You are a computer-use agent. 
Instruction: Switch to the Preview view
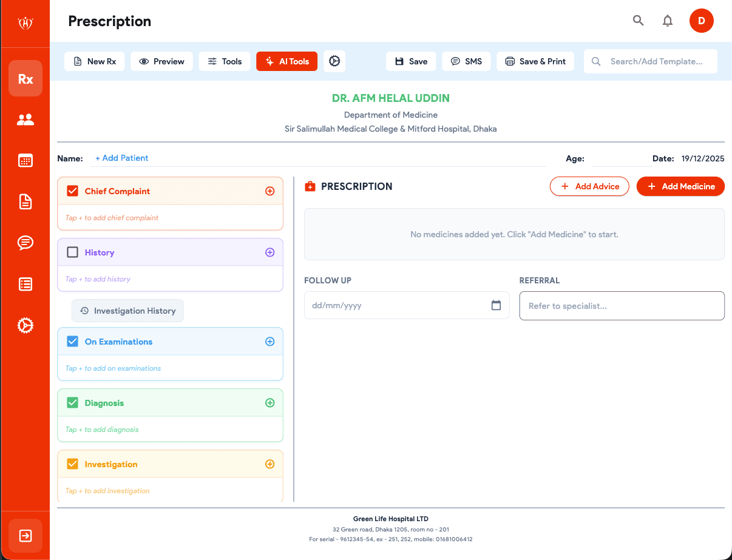[x=161, y=61]
